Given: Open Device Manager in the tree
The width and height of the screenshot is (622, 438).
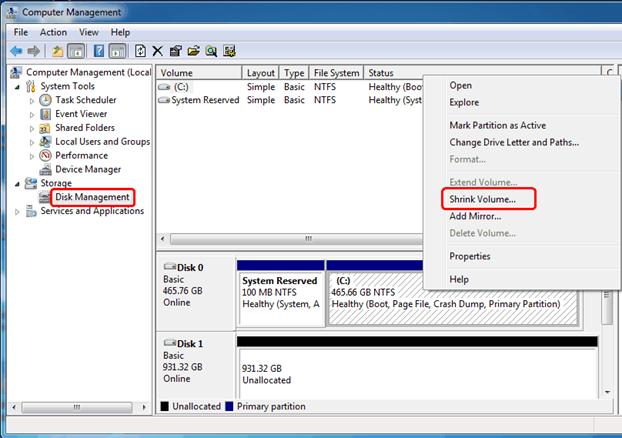Looking at the screenshot, I should [x=88, y=169].
